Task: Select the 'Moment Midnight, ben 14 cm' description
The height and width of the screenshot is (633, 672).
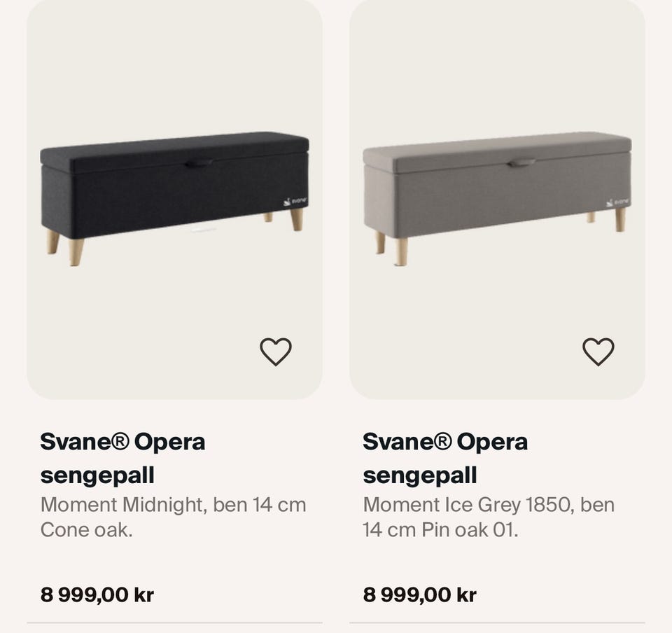Action: tap(173, 505)
